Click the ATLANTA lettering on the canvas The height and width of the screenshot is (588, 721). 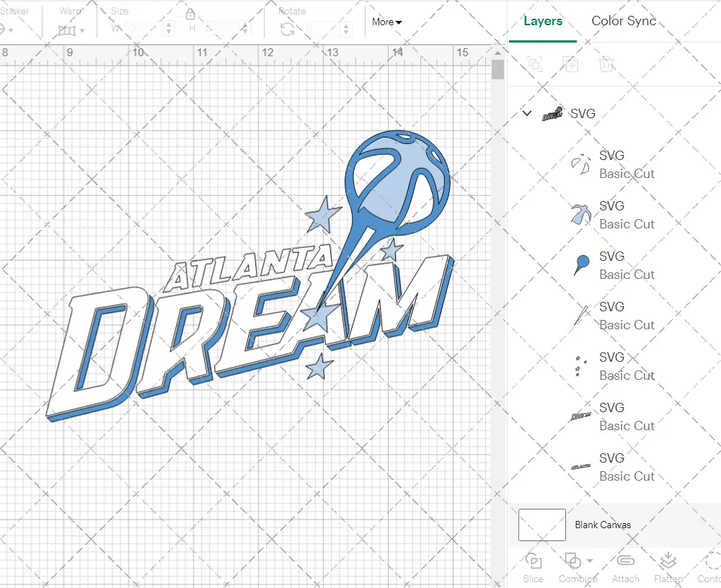point(248,269)
